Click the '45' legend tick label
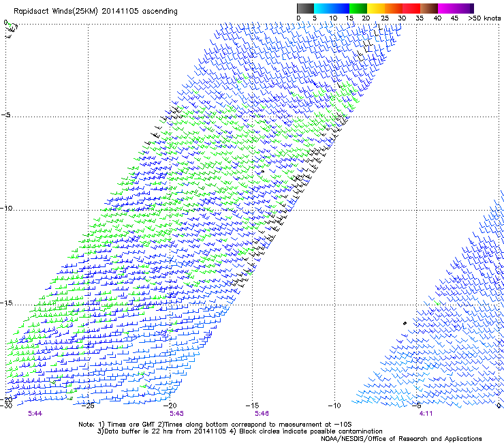504x443 pixels. (454, 18)
